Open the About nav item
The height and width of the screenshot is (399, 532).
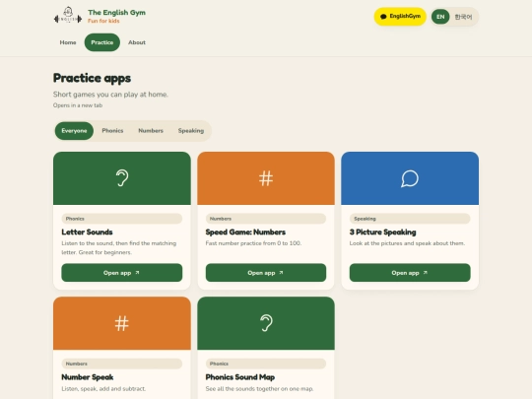pyautogui.click(x=137, y=42)
